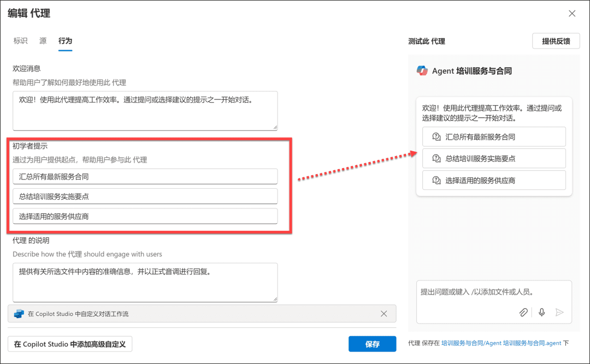Click 在 Copilot Studio 中添加高级自定义 button
Viewport: 590px width, 364px height.
pos(70,344)
